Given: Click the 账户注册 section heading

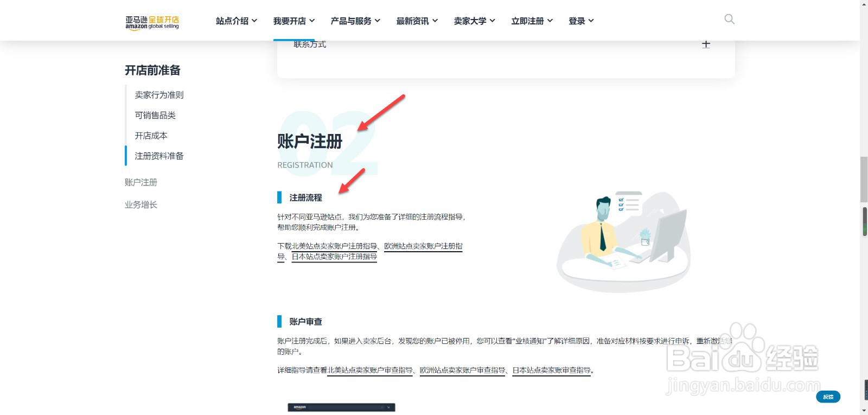Looking at the screenshot, I should (310, 142).
